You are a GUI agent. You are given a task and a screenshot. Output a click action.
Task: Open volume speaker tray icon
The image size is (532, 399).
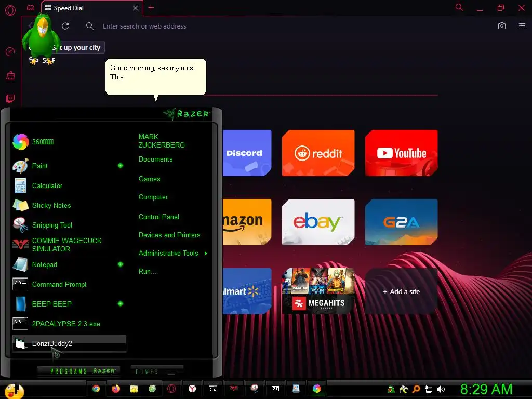(x=441, y=390)
